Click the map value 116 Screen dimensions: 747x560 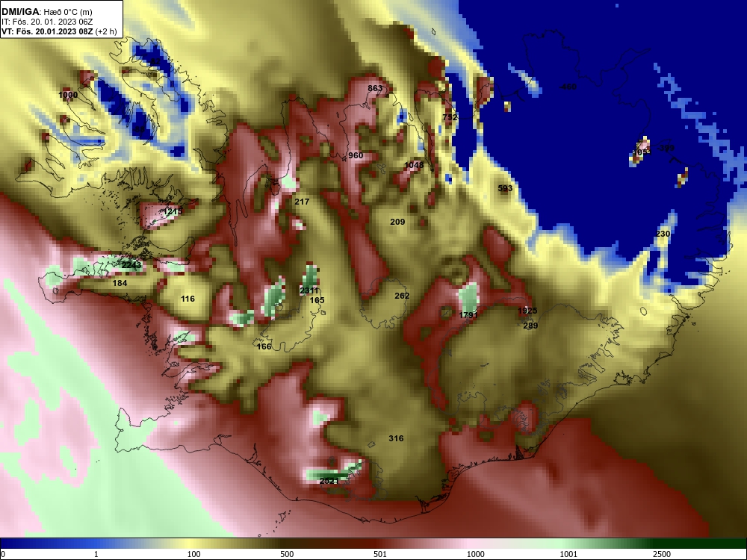click(x=187, y=299)
